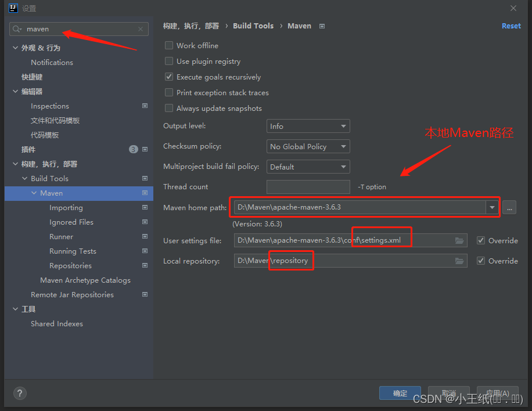Click the Thread count input field

click(308, 186)
